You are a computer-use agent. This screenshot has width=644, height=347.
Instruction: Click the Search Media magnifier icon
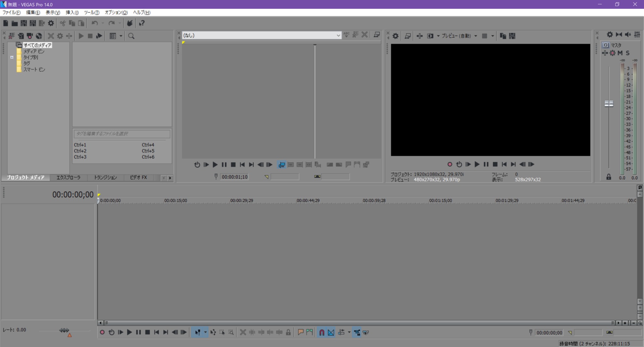point(131,36)
